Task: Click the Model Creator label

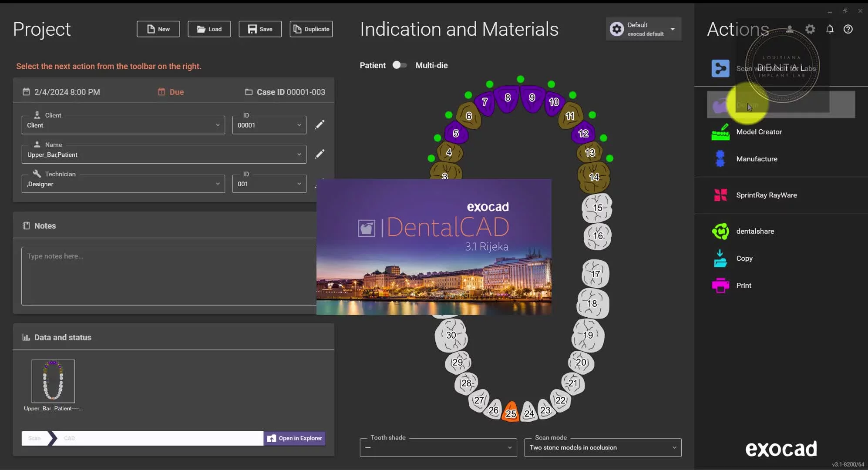Action: click(759, 132)
